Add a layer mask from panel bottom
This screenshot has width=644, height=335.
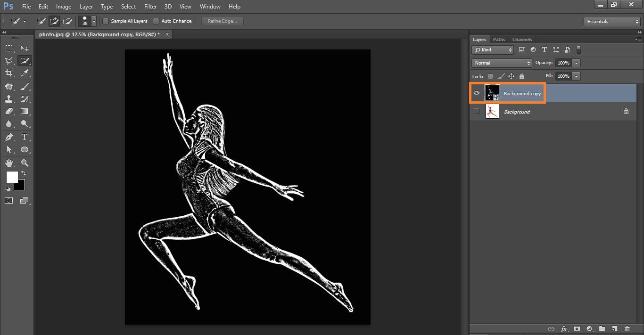click(x=576, y=328)
